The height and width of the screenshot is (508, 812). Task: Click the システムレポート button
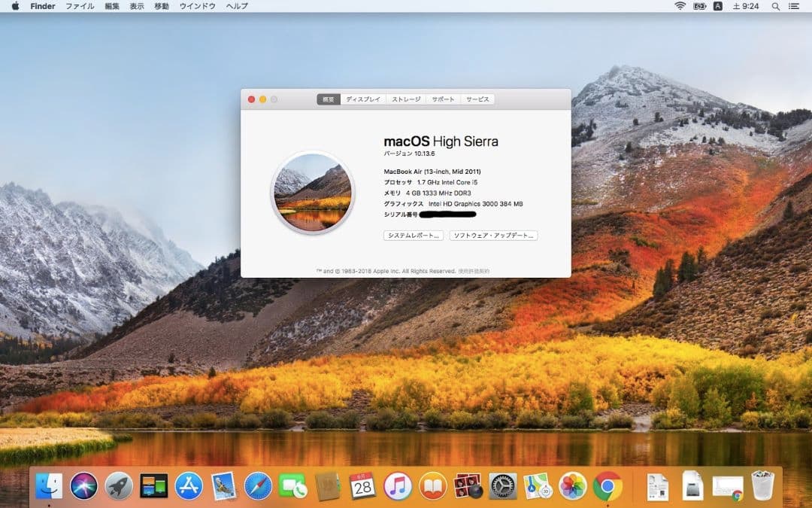(x=413, y=236)
